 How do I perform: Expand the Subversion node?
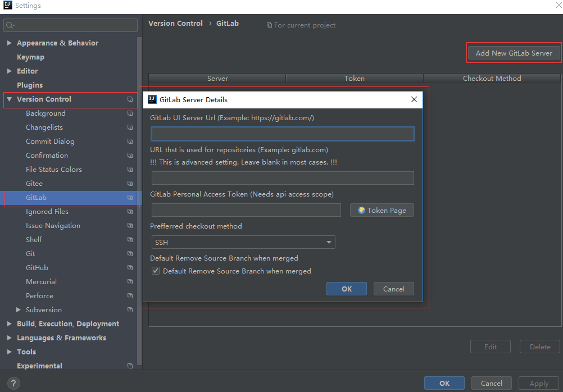pyautogui.click(x=19, y=310)
